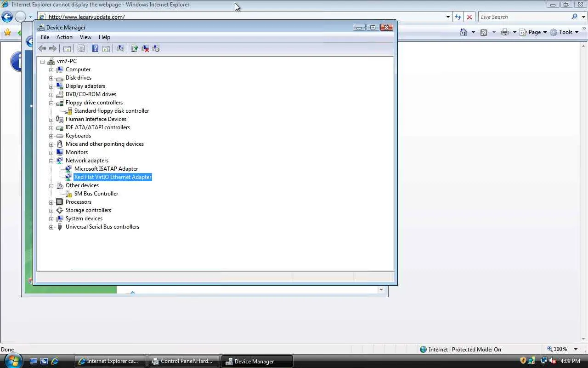The image size is (588, 368).
Task: Select Red Hat VirtIO Ethernet Adapter
Action: [113, 177]
